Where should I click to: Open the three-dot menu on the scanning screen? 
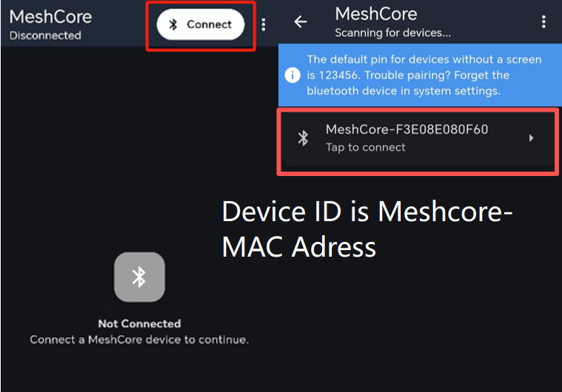(544, 22)
